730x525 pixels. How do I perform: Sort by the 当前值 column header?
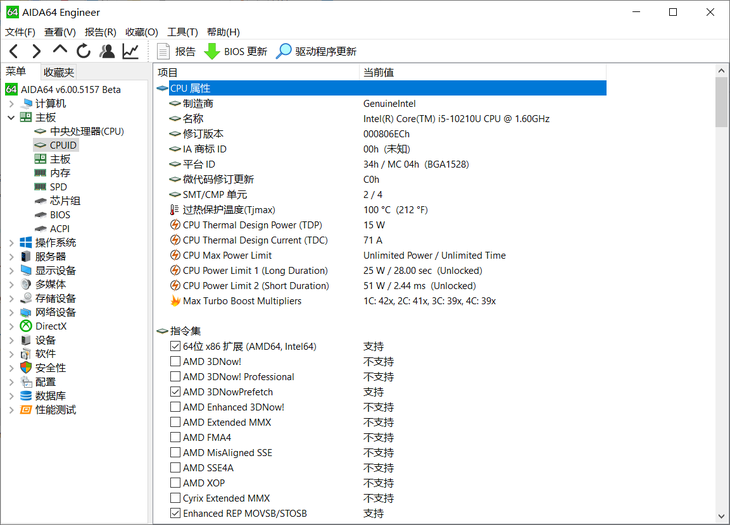coord(483,73)
